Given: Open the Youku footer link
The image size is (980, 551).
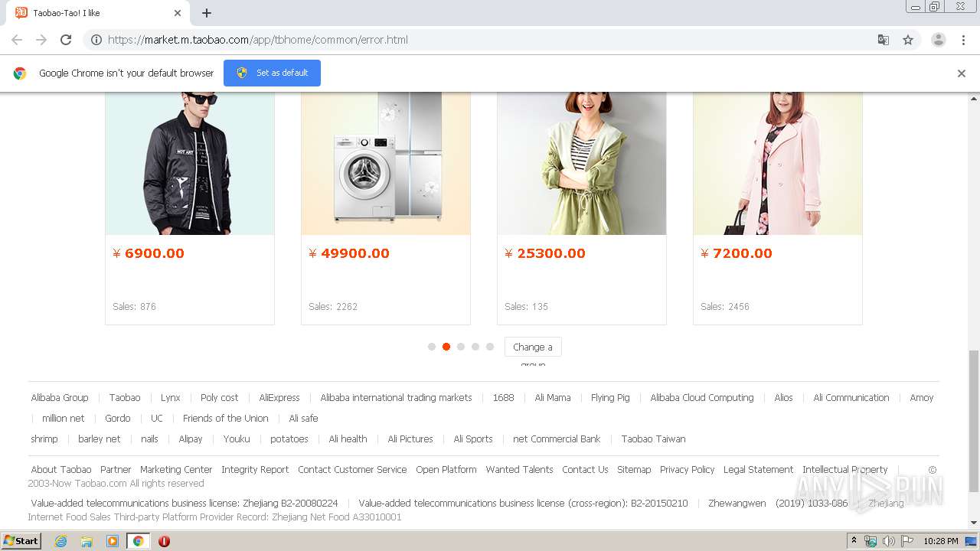Looking at the screenshot, I should (237, 439).
